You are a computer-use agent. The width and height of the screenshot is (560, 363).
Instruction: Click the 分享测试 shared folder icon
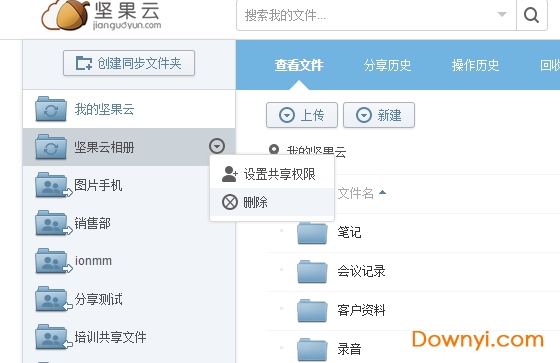(53, 299)
